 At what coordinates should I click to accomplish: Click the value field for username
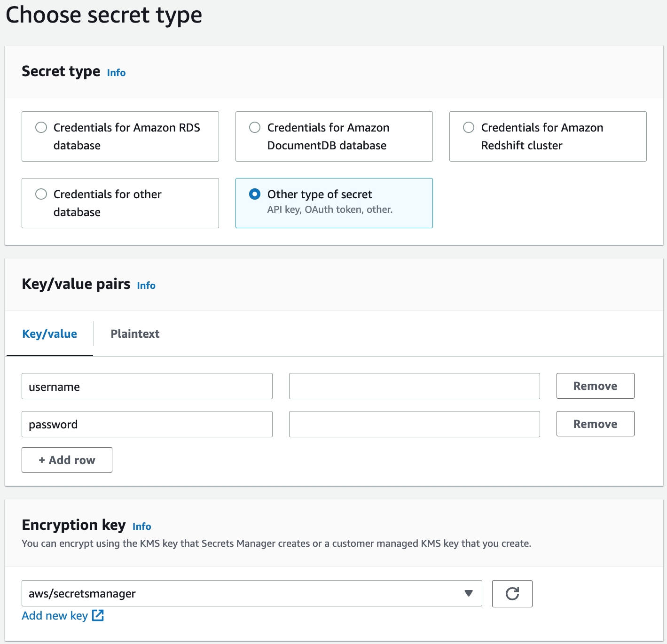coord(414,387)
